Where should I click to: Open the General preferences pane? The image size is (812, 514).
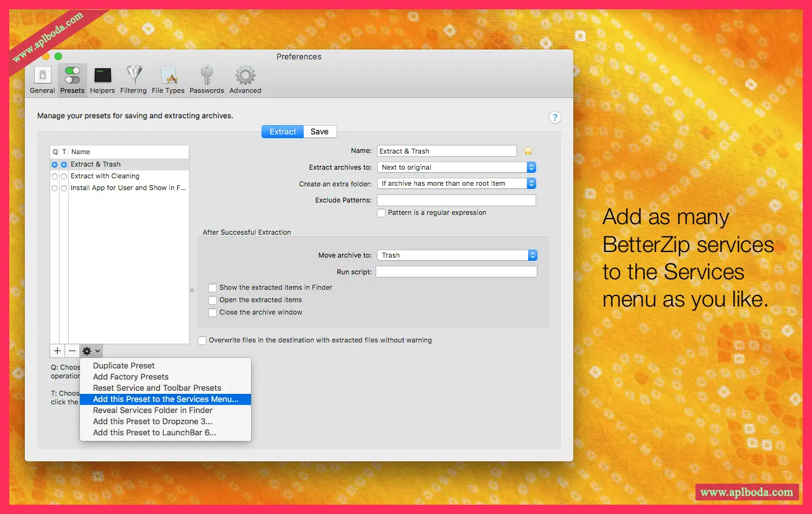point(42,80)
